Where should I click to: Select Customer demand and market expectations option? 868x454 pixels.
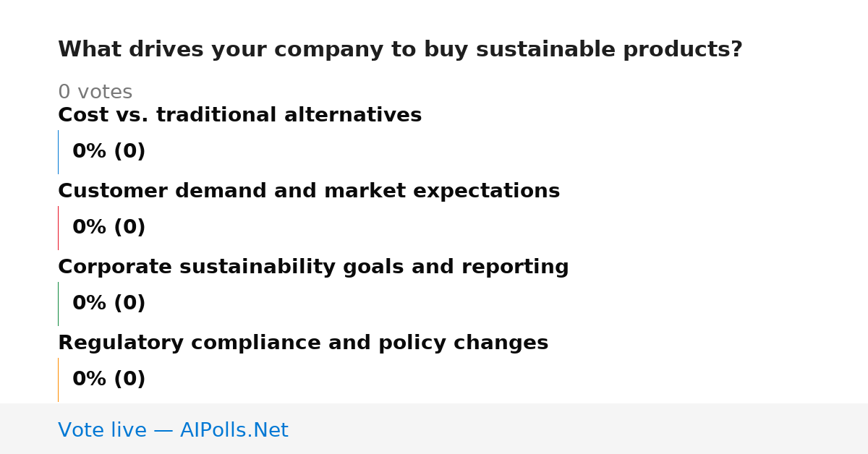click(x=309, y=191)
